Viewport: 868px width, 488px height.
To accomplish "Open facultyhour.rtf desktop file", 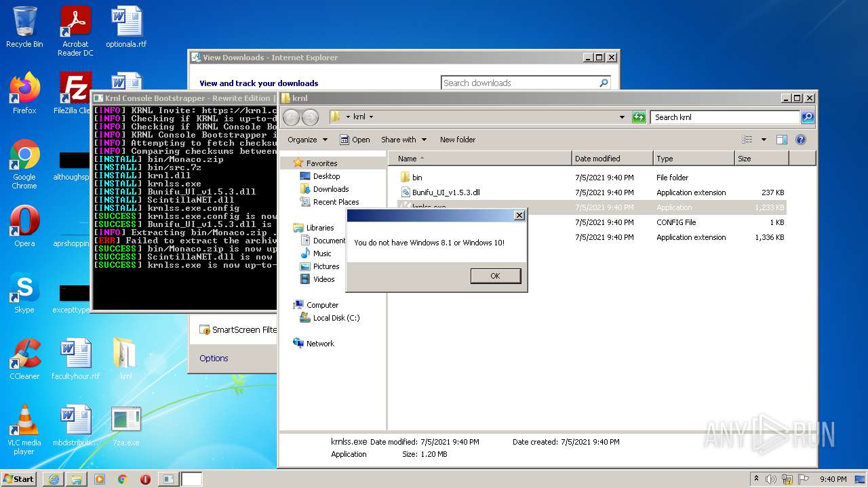I will coord(75,359).
